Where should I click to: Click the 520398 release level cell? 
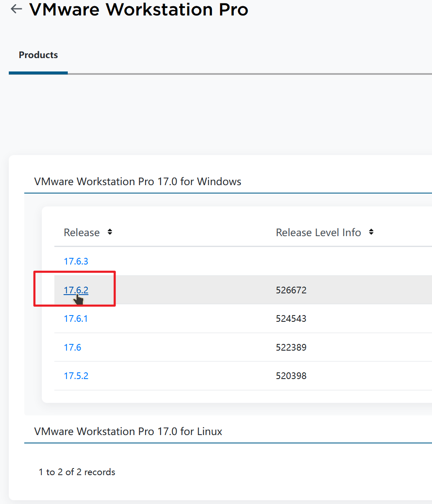(x=291, y=376)
